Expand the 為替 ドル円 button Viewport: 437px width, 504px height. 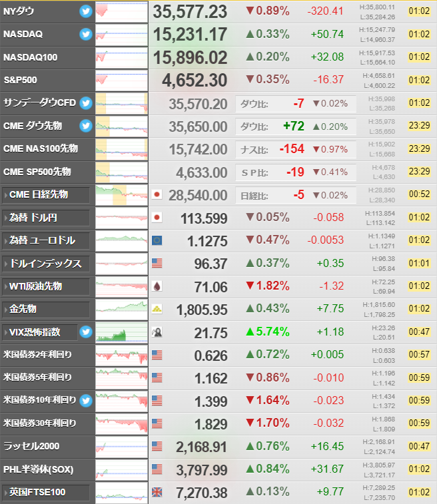(46, 218)
